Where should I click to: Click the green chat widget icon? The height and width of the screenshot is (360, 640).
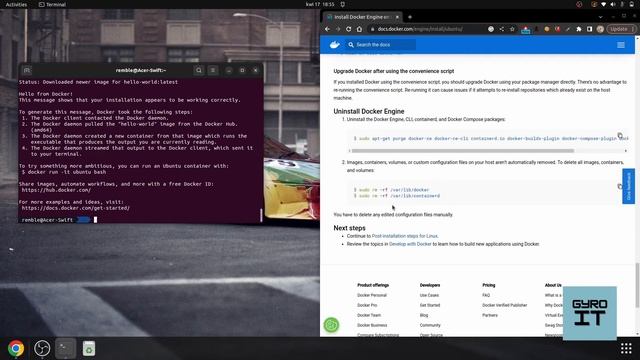pyautogui.click(x=331, y=325)
